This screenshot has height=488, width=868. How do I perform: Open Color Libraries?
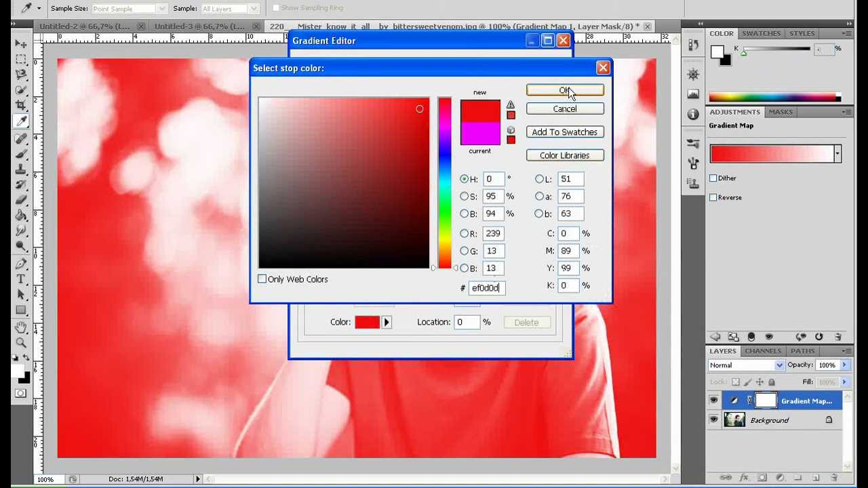coord(565,156)
